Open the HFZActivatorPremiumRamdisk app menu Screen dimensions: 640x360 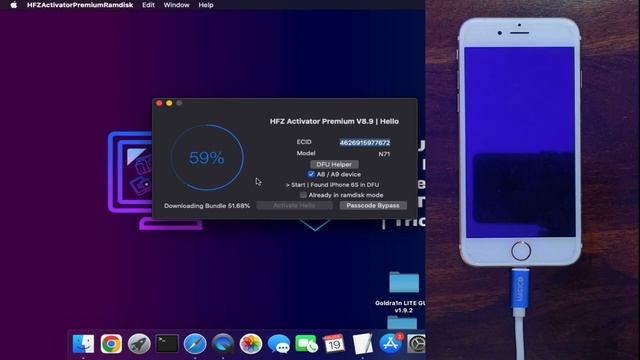(80, 5)
